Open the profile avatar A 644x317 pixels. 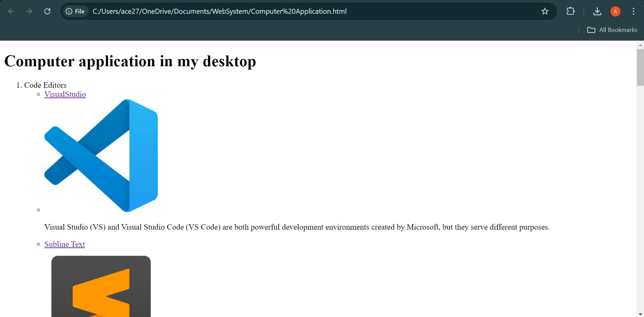click(x=615, y=11)
